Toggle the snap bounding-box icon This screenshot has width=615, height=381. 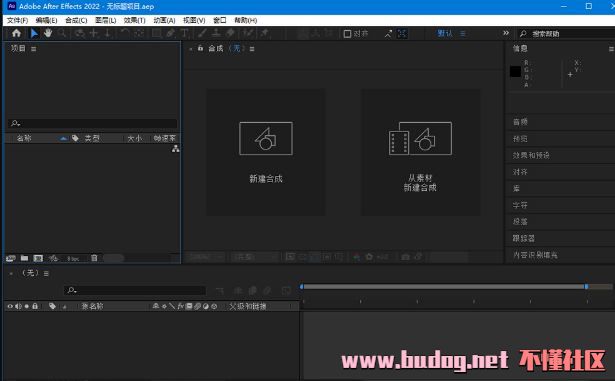(402, 34)
